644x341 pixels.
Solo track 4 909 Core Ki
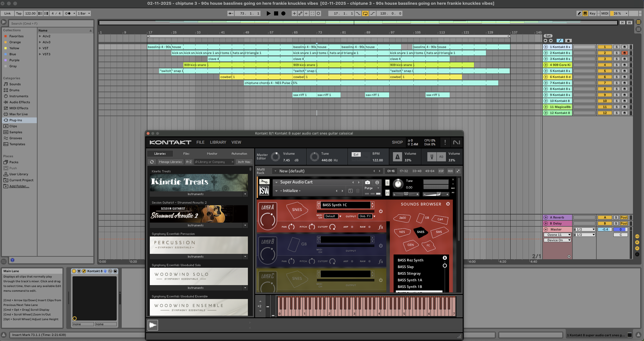616,65
